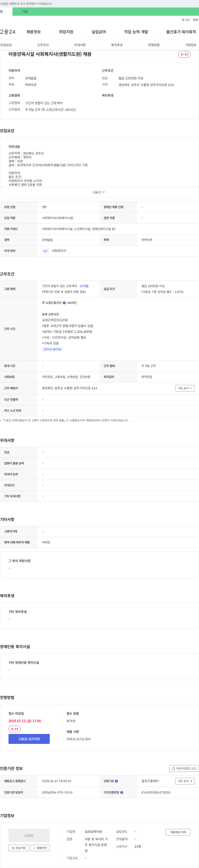
Task: Jump to 복리후생 section tab
Action: 117,45
